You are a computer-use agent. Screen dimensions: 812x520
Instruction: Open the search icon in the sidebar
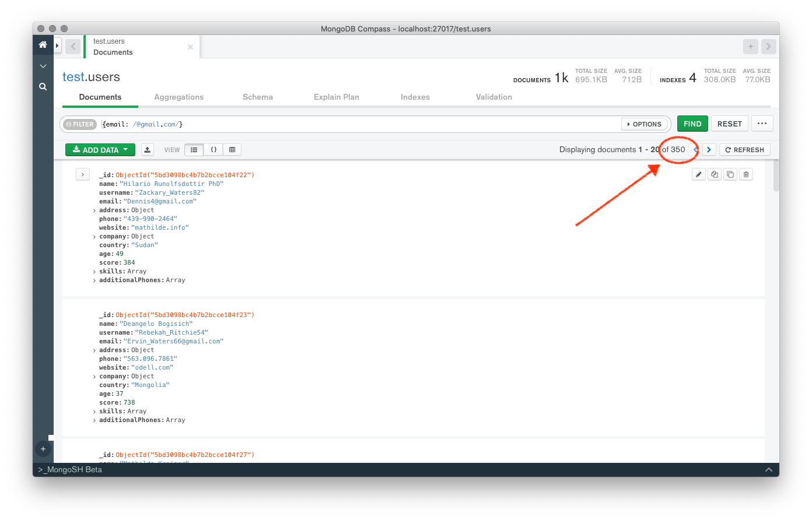coord(43,86)
